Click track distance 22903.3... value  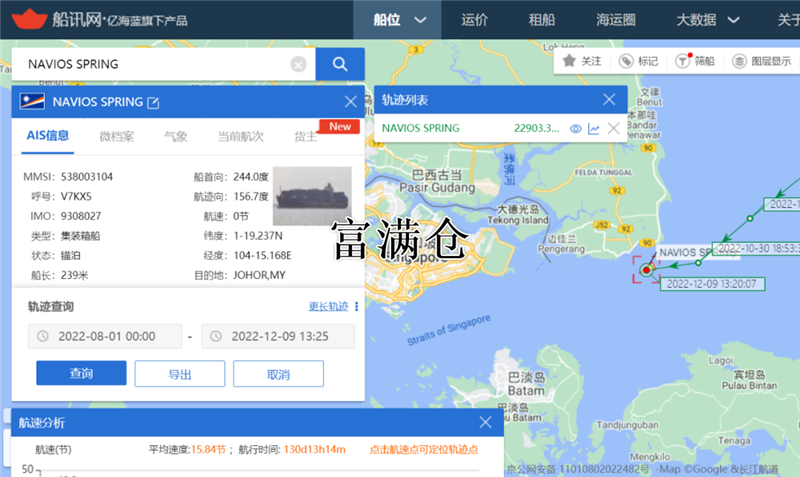(x=536, y=129)
